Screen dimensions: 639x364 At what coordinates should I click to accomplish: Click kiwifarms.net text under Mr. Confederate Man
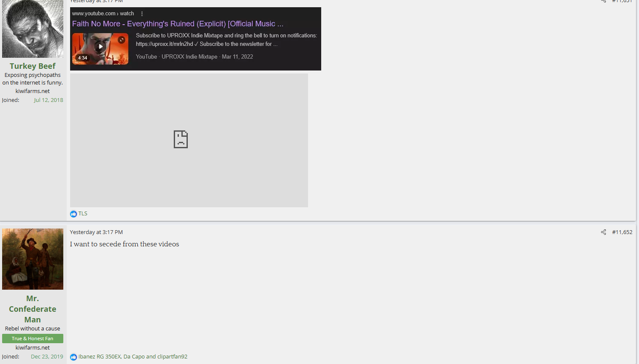(33, 347)
